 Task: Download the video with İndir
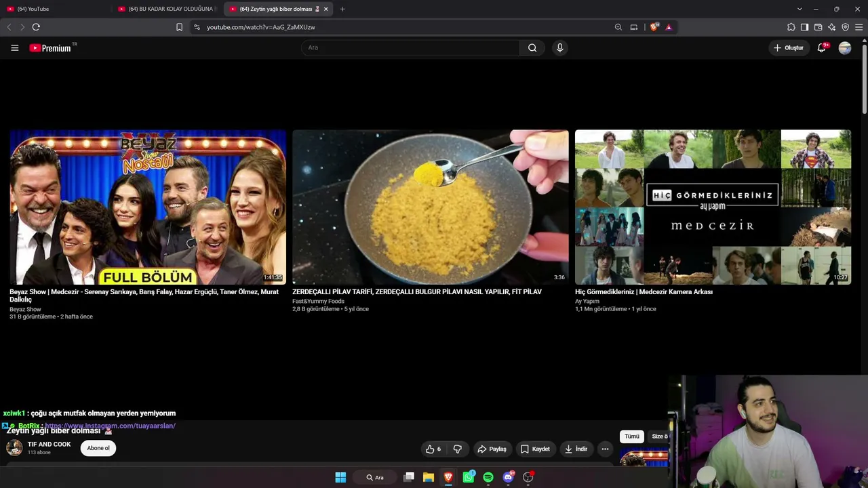pyautogui.click(x=576, y=449)
